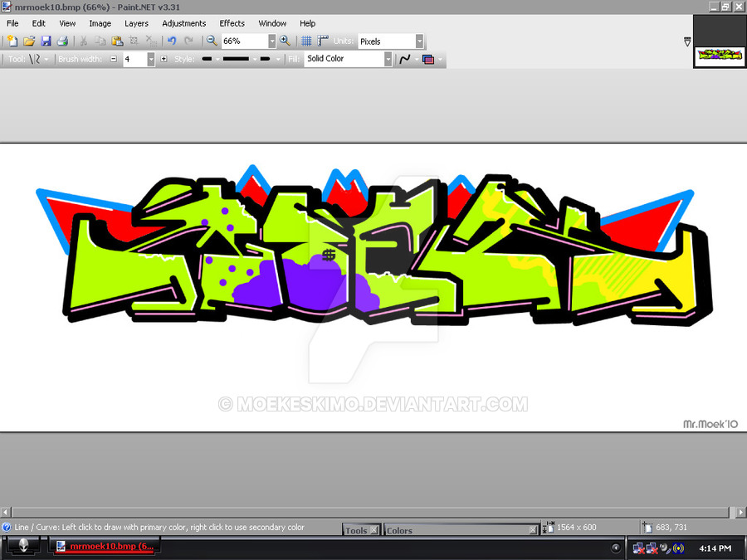
Task: Create a new image with the New icon
Action: tap(12, 41)
